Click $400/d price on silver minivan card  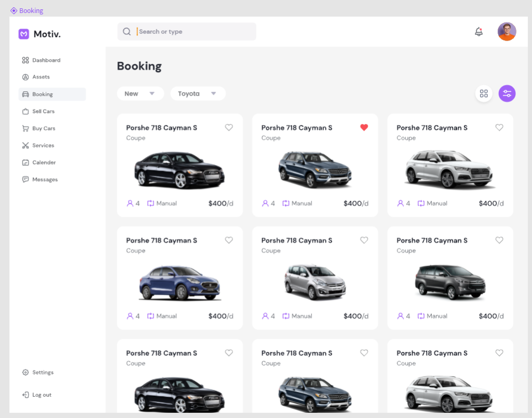pyautogui.click(x=356, y=316)
